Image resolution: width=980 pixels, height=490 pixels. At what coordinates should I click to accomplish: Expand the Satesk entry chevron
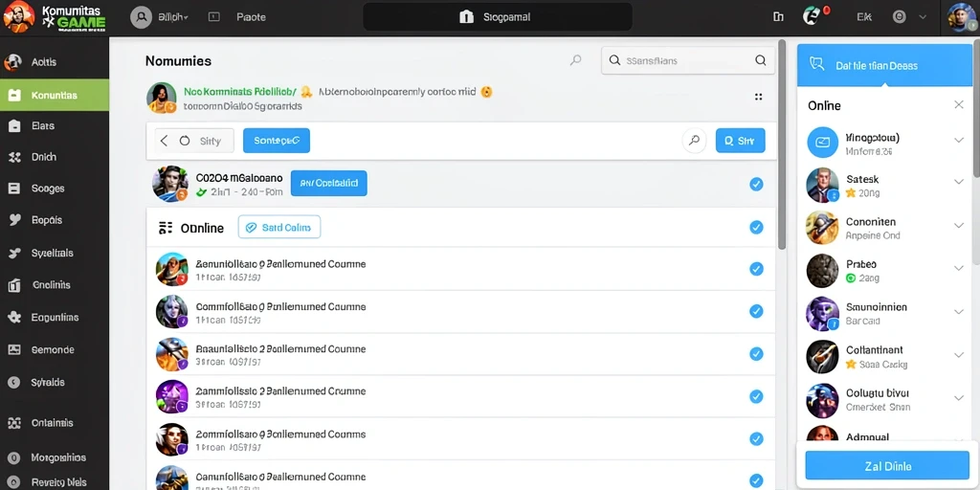tap(959, 182)
